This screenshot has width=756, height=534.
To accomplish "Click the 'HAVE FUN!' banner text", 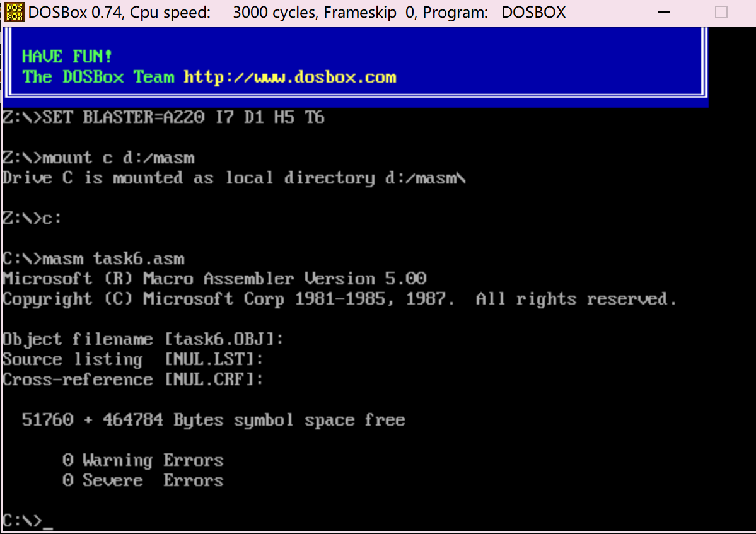I will click(x=67, y=56).
